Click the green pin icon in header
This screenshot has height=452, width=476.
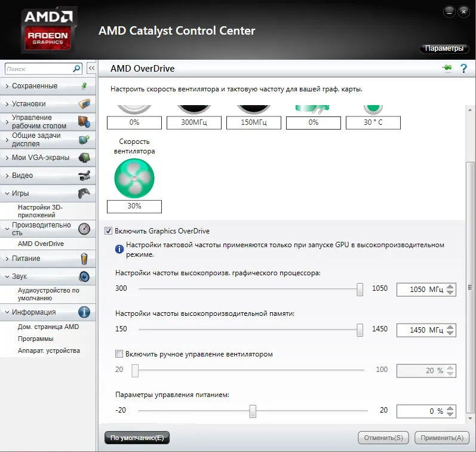point(447,68)
